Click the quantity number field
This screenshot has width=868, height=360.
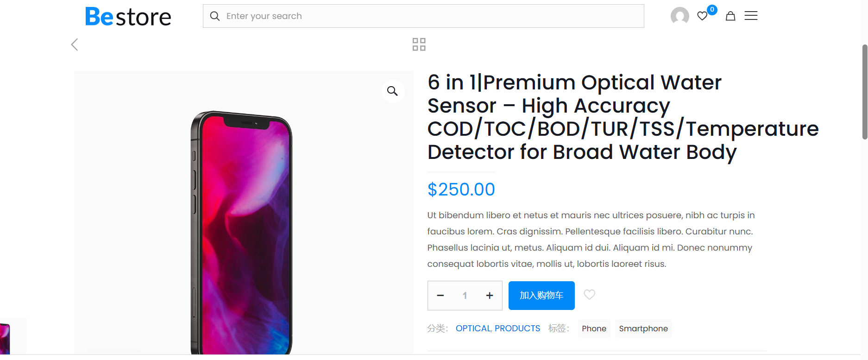pyautogui.click(x=465, y=296)
